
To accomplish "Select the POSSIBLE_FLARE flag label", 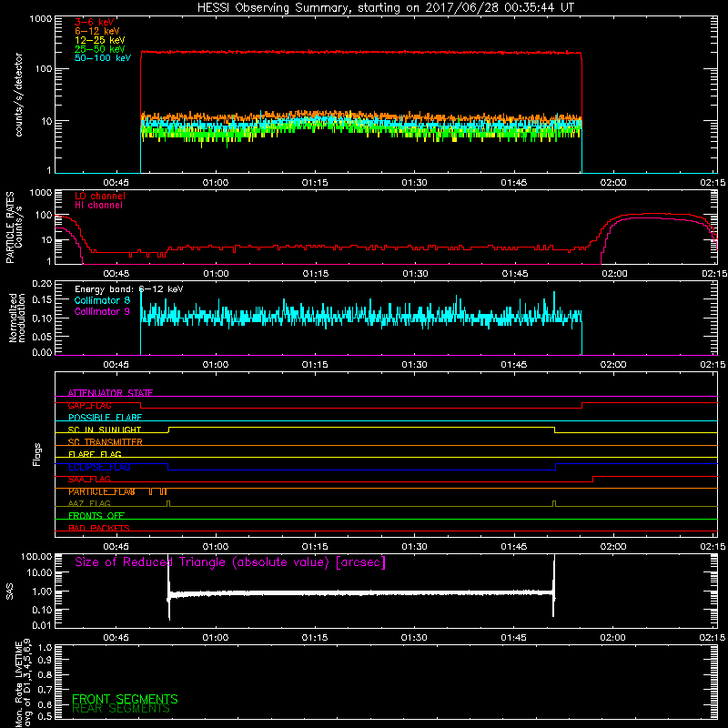I will coord(105,418).
